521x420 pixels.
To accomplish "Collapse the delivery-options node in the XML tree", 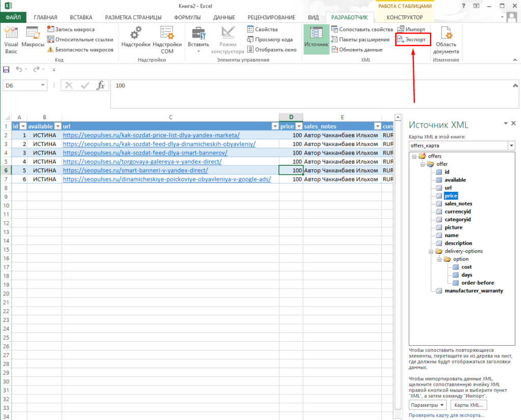I will pos(431,251).
